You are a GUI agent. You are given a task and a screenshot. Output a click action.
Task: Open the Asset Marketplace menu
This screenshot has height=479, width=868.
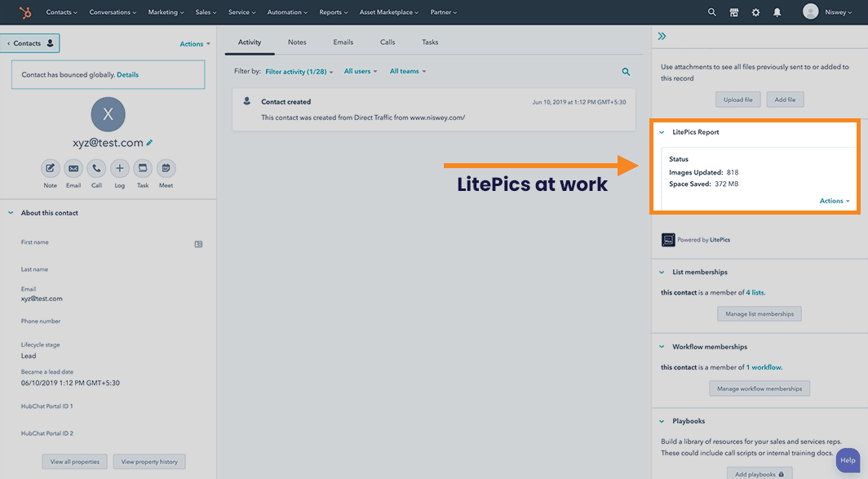pyautogui.click(x=388, y=12)
